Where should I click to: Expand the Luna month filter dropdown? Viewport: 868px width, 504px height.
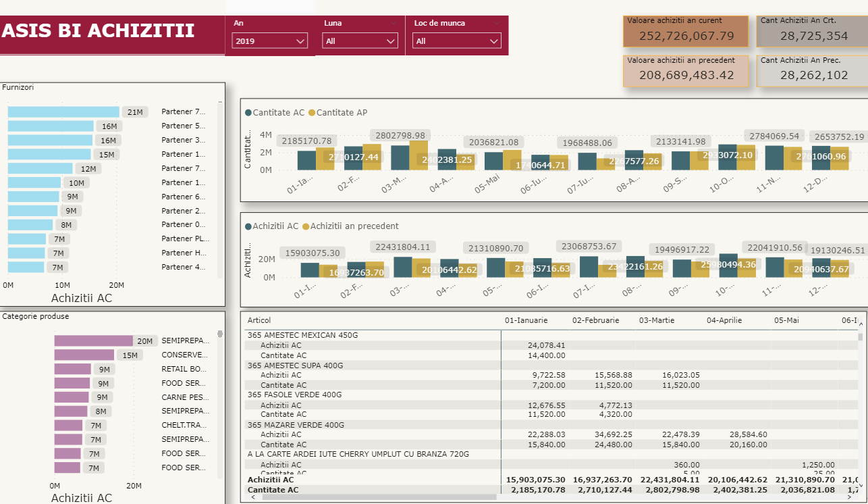pos(360,41)
